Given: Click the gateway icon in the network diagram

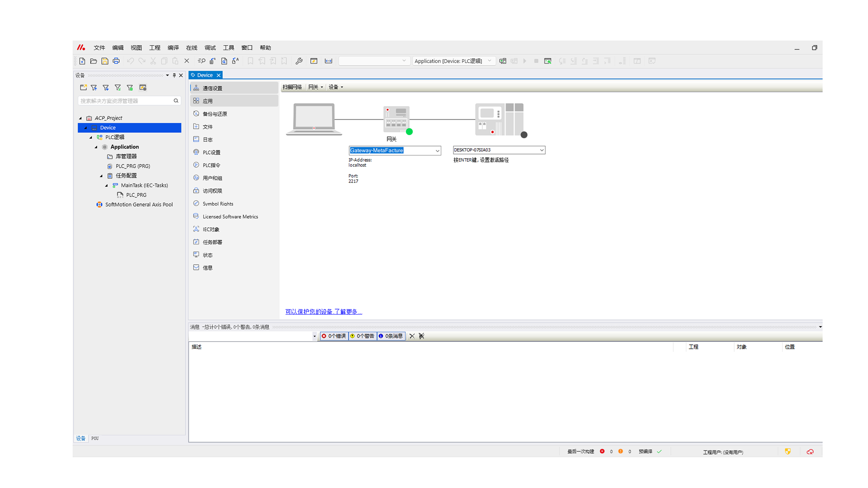Looking at the screenshot, I should (x=396, y=118).
